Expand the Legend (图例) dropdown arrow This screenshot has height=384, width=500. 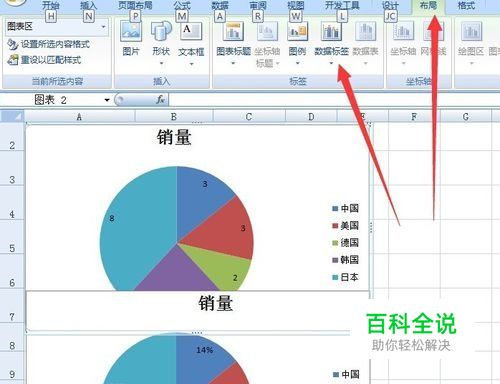pos(297,63)
